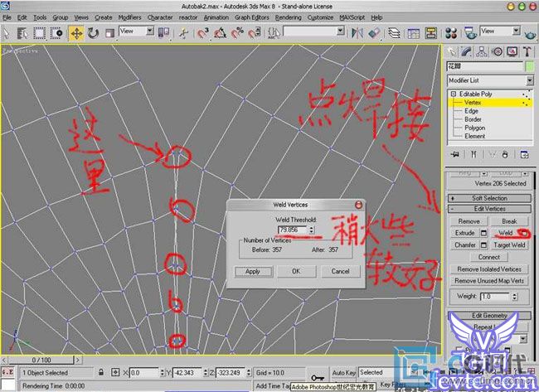
Task: Adjust the Weight spinner arrows
Action: point(515,297)
